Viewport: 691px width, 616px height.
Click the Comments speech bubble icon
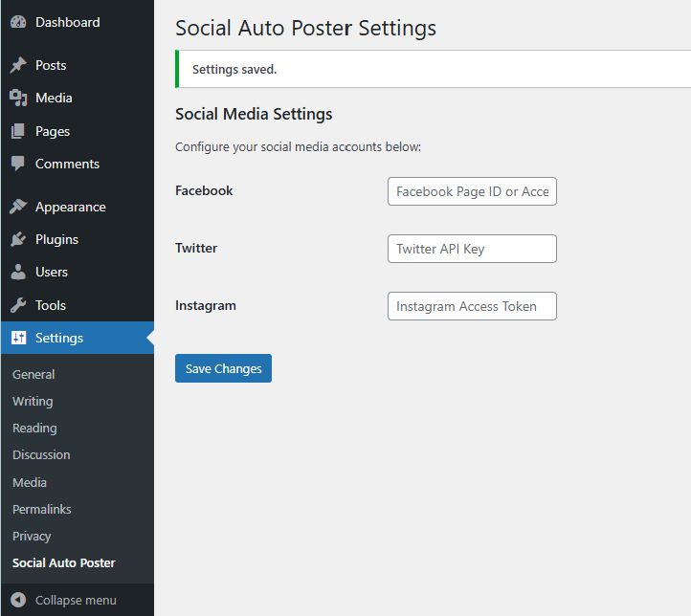click(18, 164)
